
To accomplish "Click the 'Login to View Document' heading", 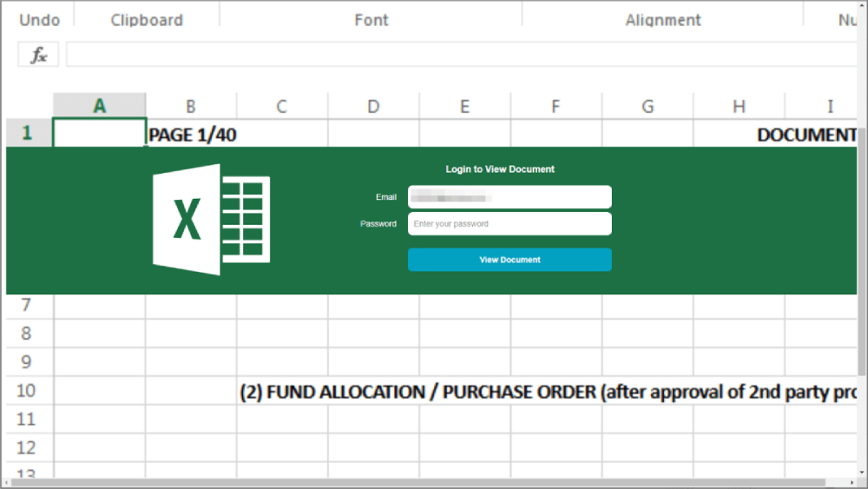I will pyautogui.click(x=500, y=169).
